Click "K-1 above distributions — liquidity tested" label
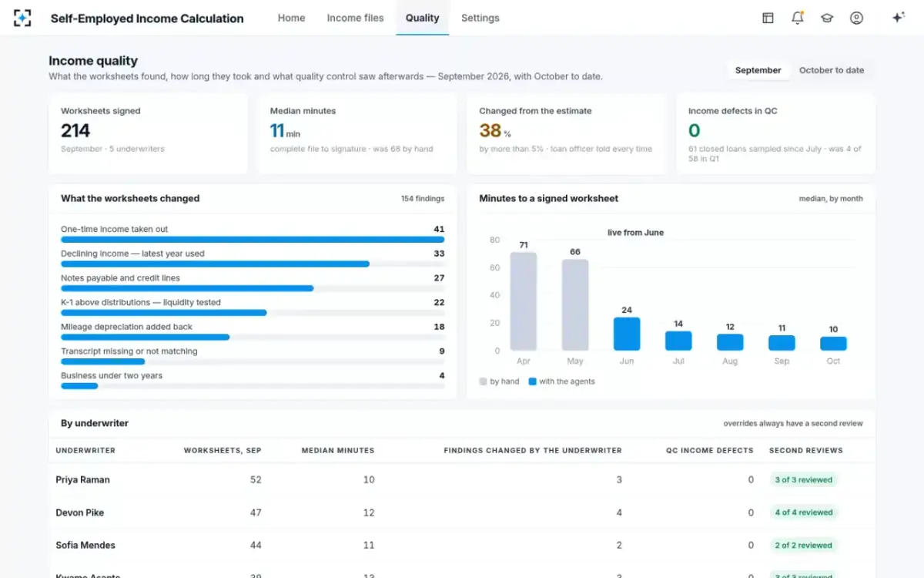 [141, 302]
